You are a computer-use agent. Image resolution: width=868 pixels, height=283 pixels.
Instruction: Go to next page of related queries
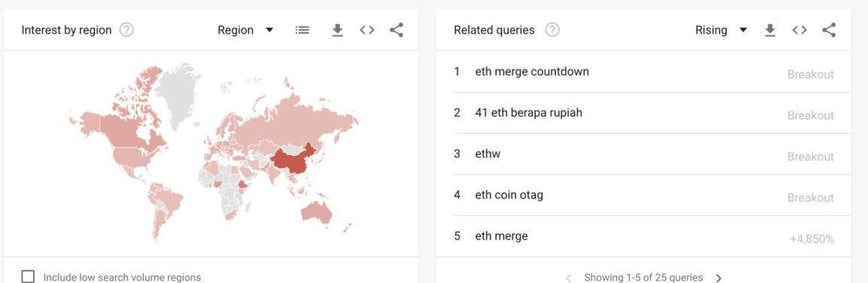[x=719, y=278]
